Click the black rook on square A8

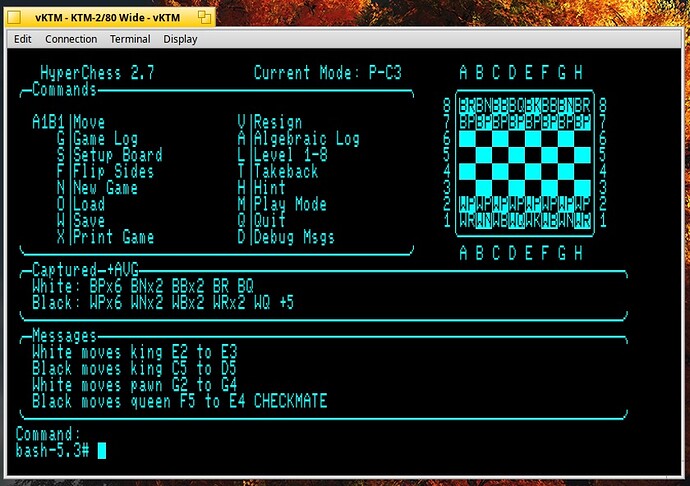[467, 106]
